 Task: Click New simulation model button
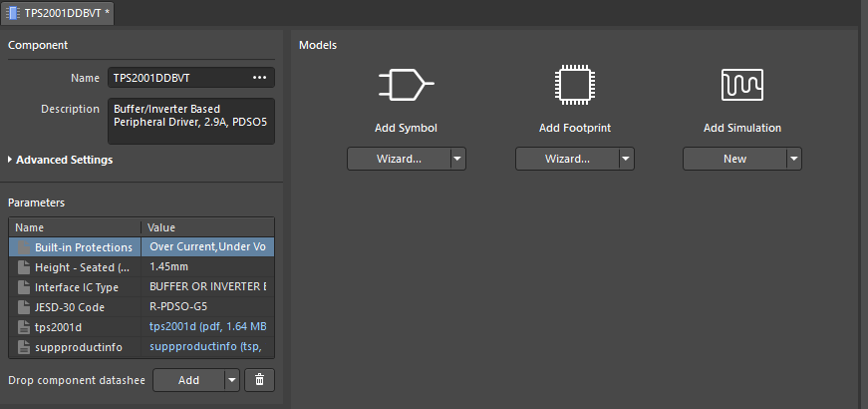(734, 159)
